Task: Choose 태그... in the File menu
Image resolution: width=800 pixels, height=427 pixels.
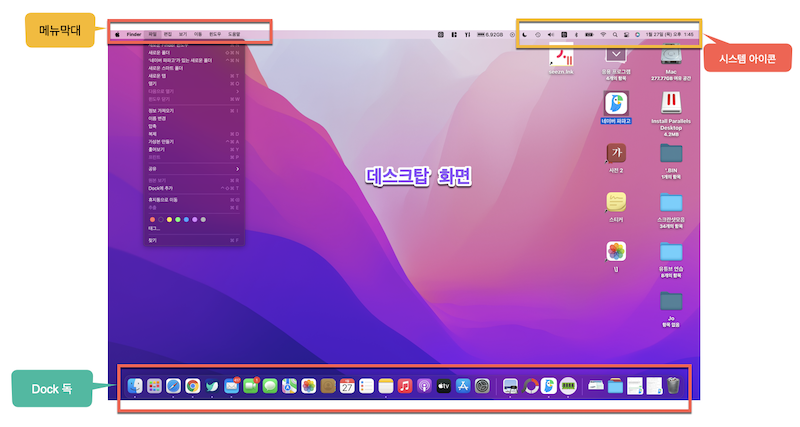Action: (x=193, y=229)
